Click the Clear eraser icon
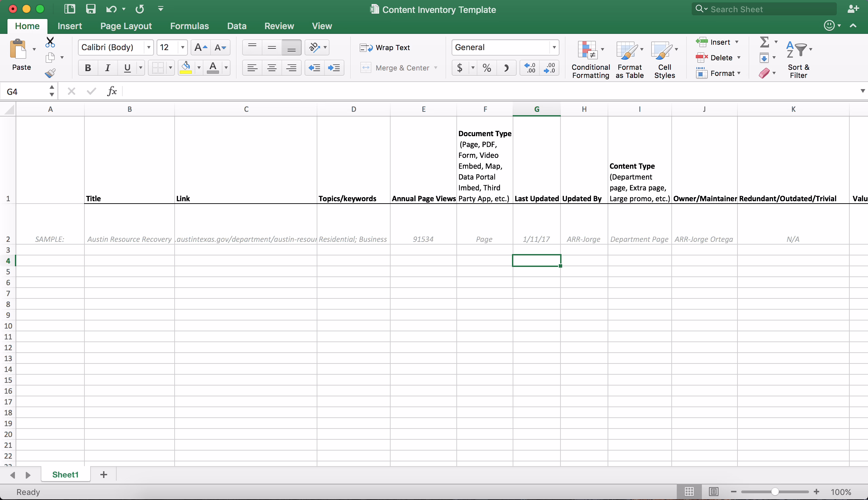The width and height of the screenshot is (868, 500). 764,73
